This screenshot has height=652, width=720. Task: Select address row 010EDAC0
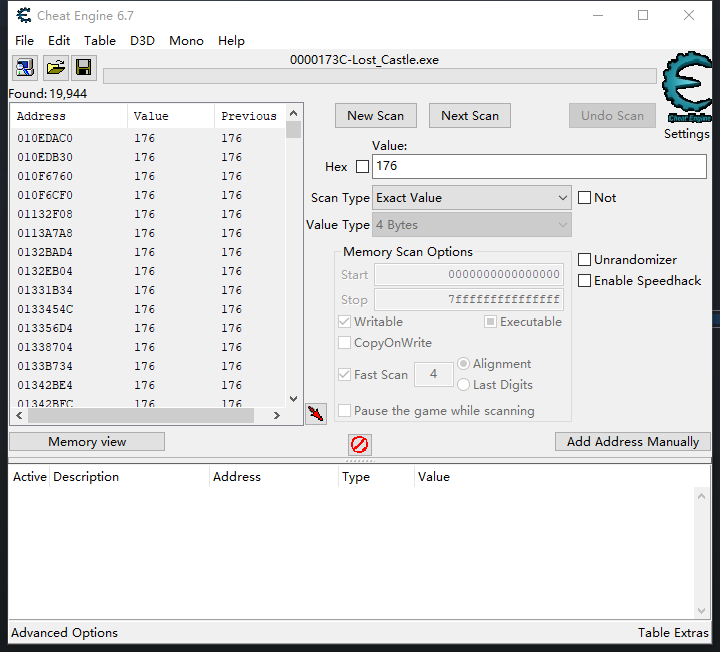[148, 138]
